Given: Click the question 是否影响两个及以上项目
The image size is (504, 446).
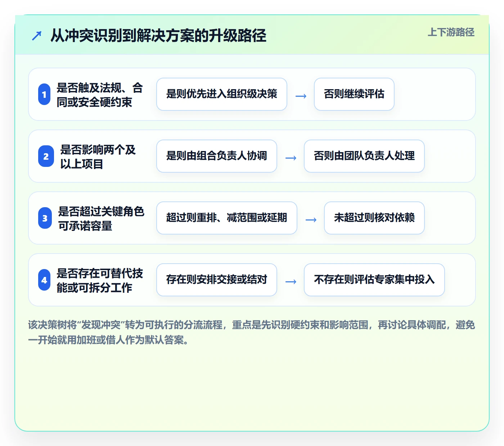Looking at the screenshot, I should click(x=98, y=156).
